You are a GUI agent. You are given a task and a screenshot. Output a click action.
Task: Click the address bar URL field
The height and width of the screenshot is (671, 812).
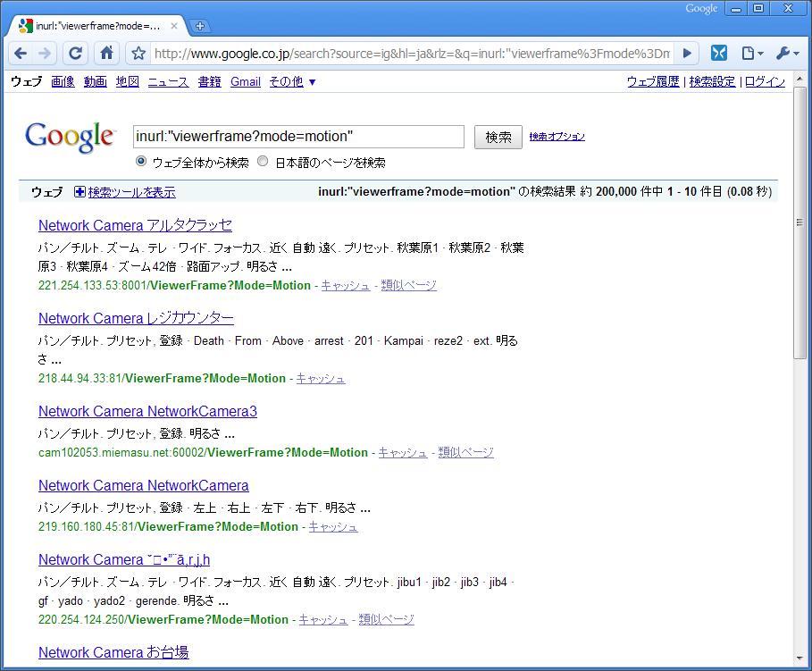[x=412, y=54]
